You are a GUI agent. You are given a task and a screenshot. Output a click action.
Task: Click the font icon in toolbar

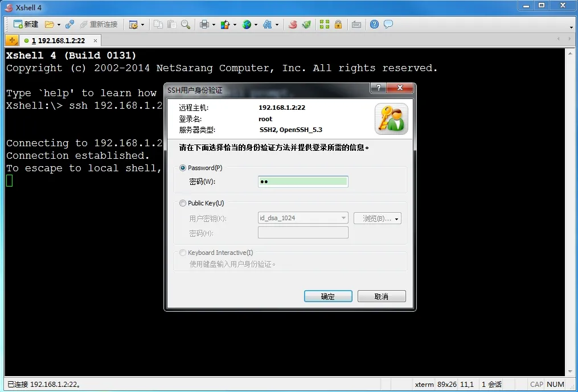(x=267, y=24)
